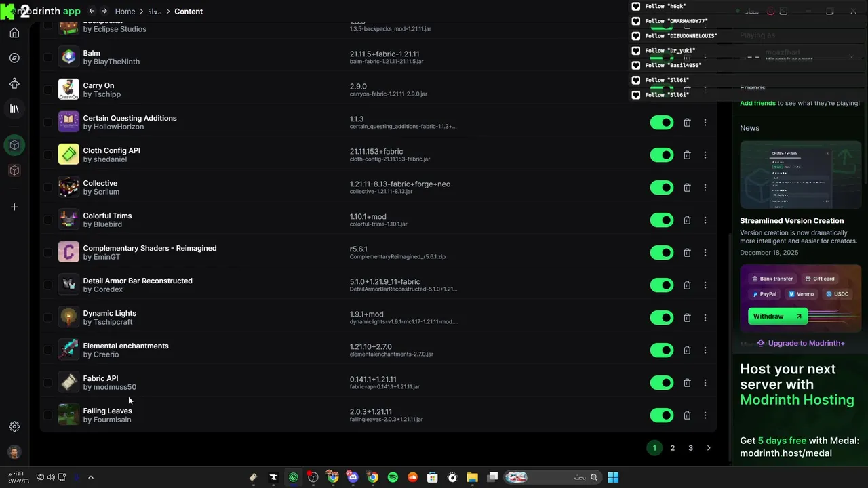Delete Detail Armor Bar Reconstructed trash icon

coord(687,285)
